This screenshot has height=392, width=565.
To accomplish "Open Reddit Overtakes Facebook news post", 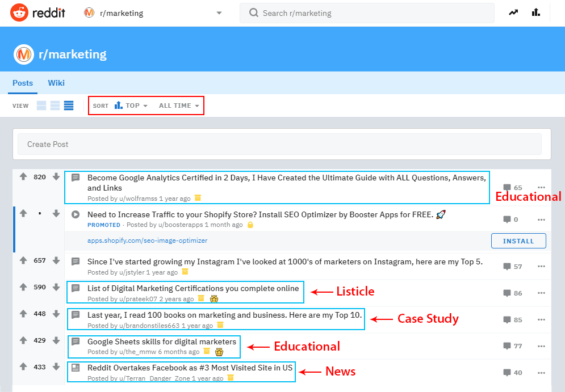I will [x=190, y=368].
